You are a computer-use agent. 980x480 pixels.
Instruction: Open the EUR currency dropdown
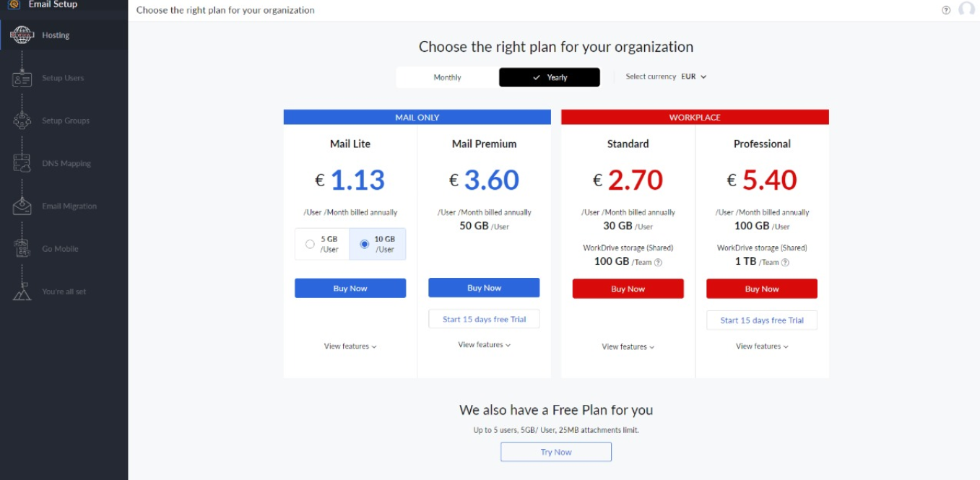click(693, 77)
